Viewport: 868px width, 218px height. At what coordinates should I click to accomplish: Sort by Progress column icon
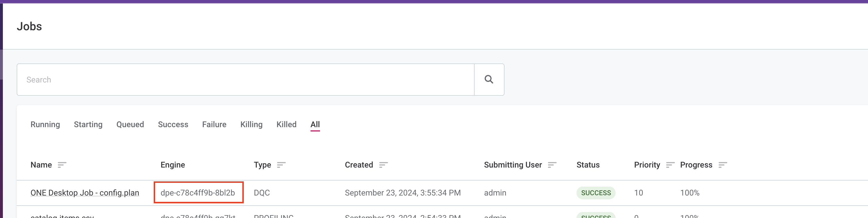pyautogui.click(x=722, y=165)
